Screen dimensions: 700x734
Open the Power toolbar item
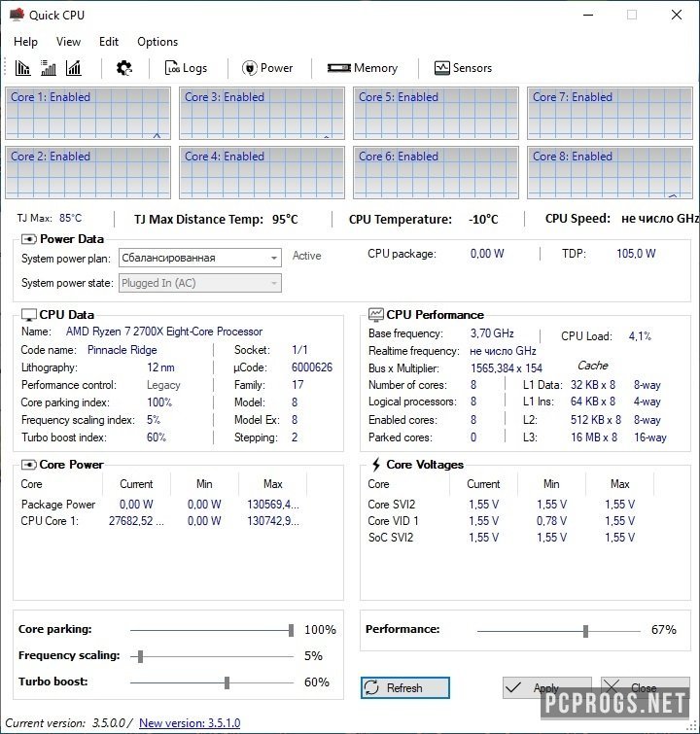(267, 68)
